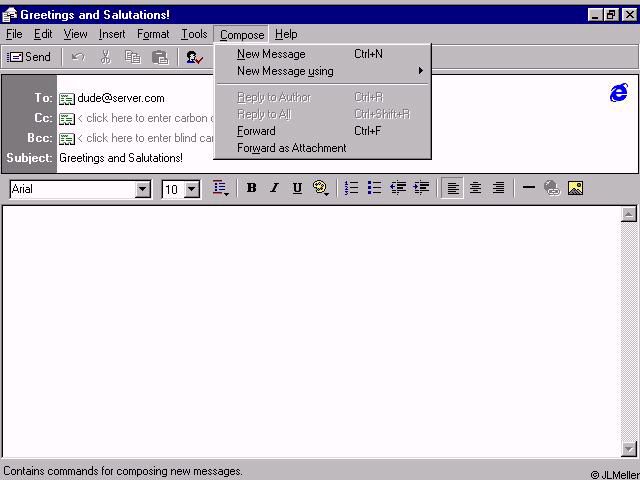Click the Subject field text
The height and width of the screenshot is (480, 640).
pyautogui.click(x=121, y=158)
